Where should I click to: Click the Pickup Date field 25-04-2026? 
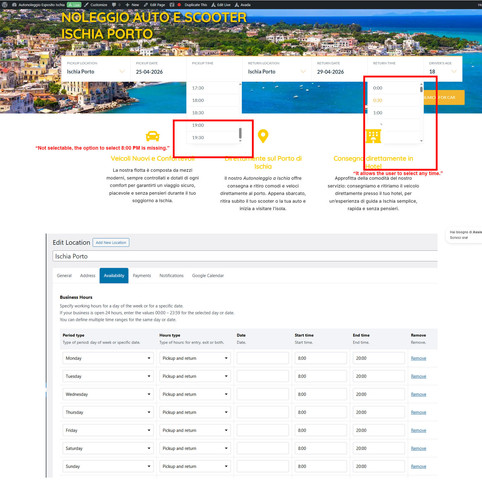158,69
